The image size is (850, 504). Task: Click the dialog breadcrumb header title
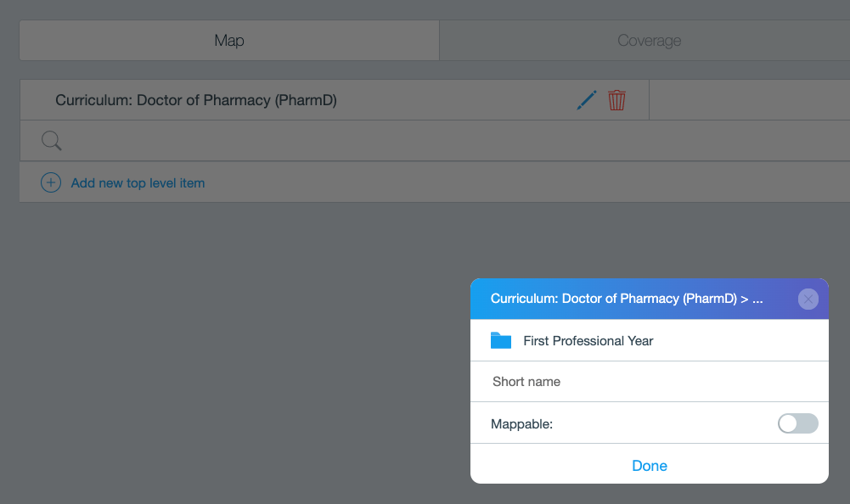(627, 299)
